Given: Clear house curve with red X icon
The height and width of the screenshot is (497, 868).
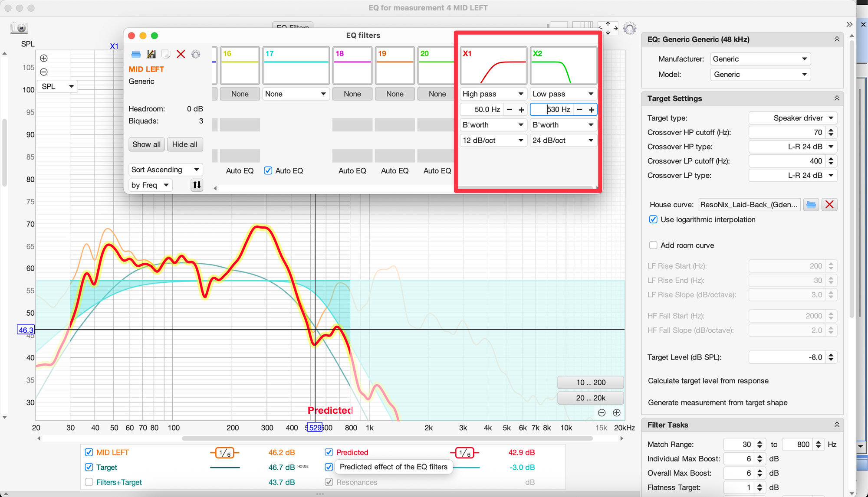Looking at the screenshot, I should pyautogui.click(x=829, y=205).
